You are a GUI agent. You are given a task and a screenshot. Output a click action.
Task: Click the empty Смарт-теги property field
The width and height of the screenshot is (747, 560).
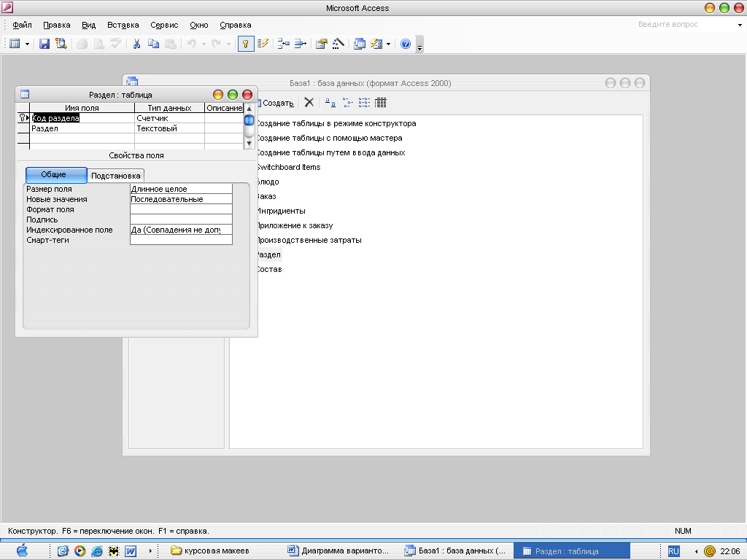[181, 240]
